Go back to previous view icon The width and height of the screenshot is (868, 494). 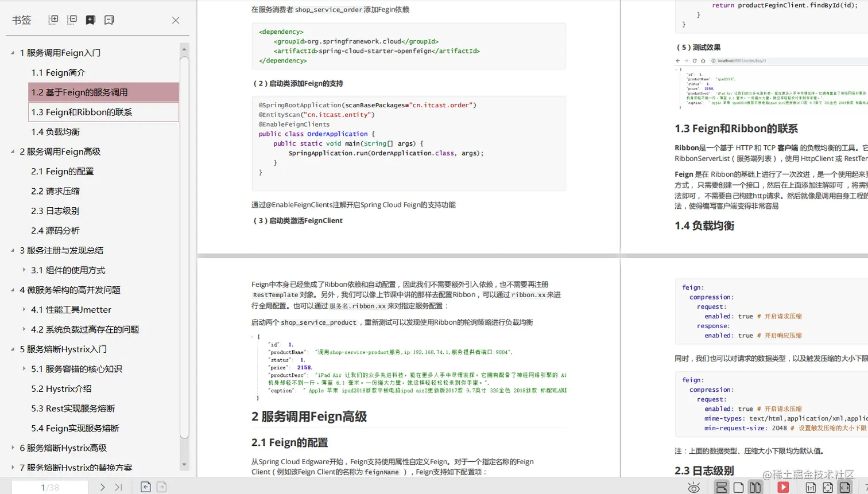(x=146, y=487)
